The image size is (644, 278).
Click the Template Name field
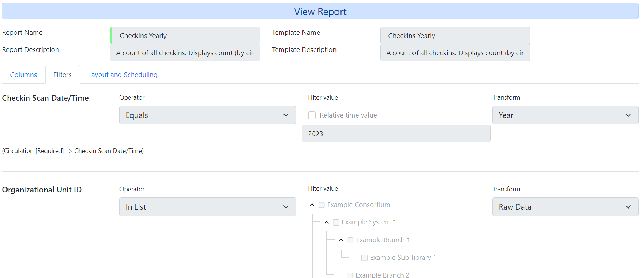point(455,35)
